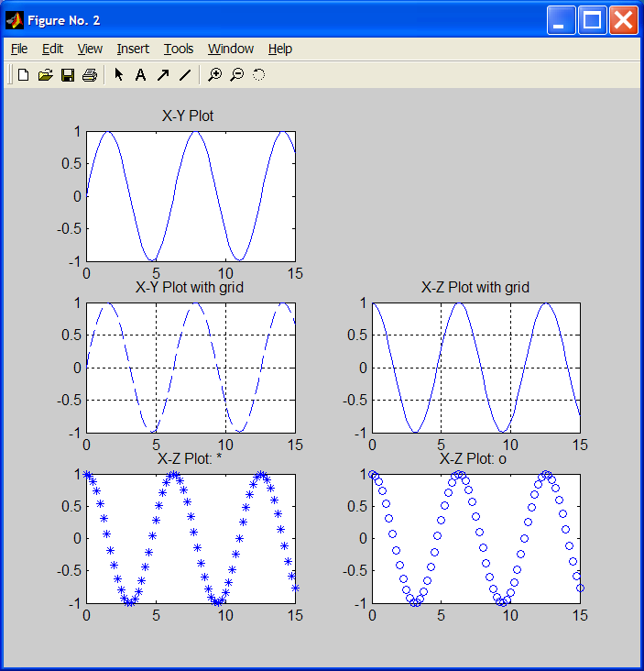The height and width of the screenshot is (671, 644).
Task: Open the Tools menu
Action: [179, 49]
